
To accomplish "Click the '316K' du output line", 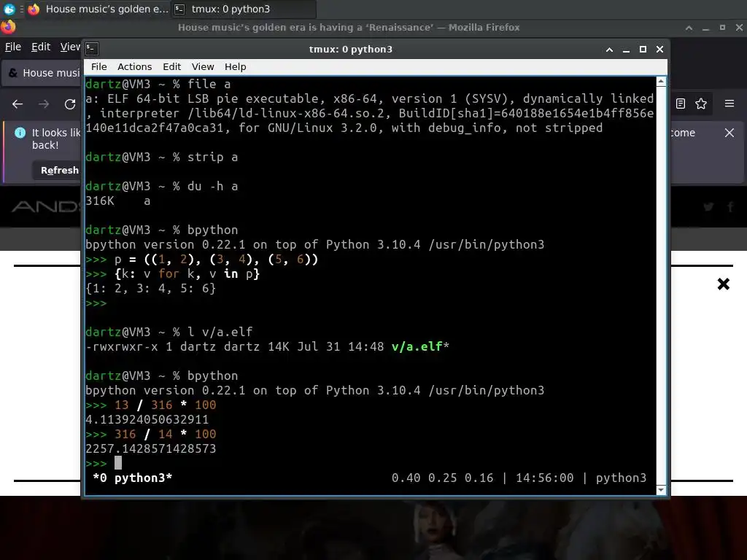I will (118, 201).
